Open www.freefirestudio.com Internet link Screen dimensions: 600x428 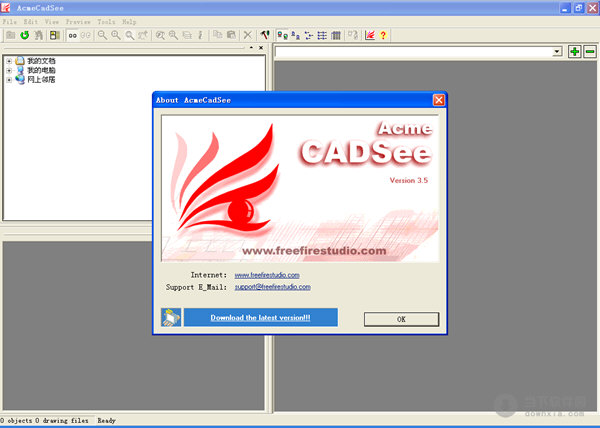click(x=267, y=275)
